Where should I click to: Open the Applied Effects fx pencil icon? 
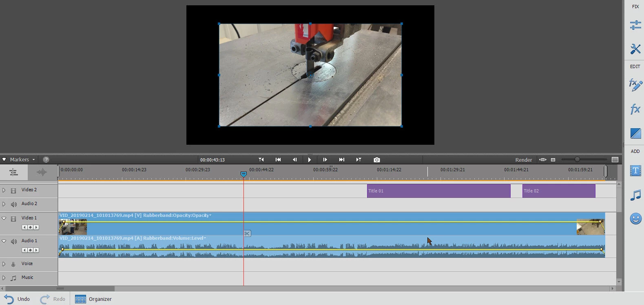(x=635, y=85)
